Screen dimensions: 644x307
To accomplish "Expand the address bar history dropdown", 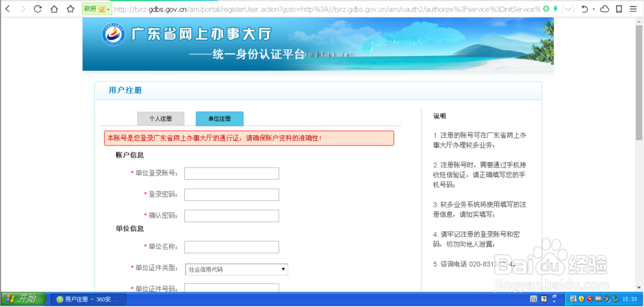I will (568, 8).
